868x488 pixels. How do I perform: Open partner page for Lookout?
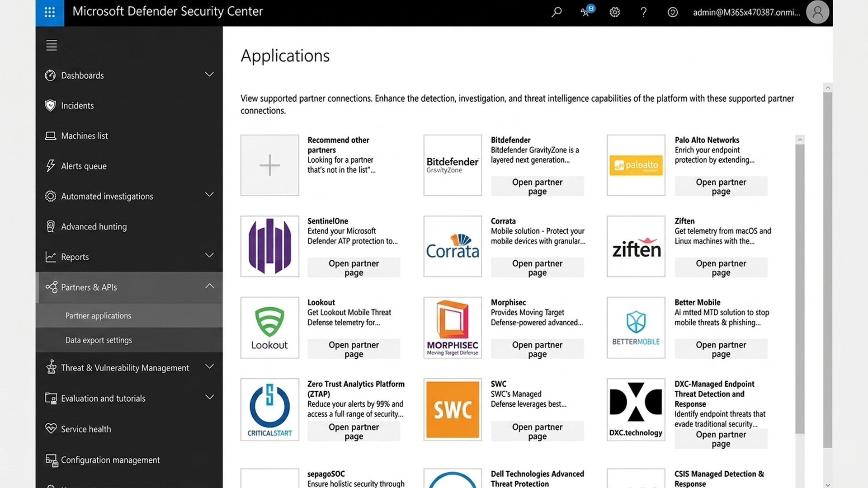[x=354, y=349]
